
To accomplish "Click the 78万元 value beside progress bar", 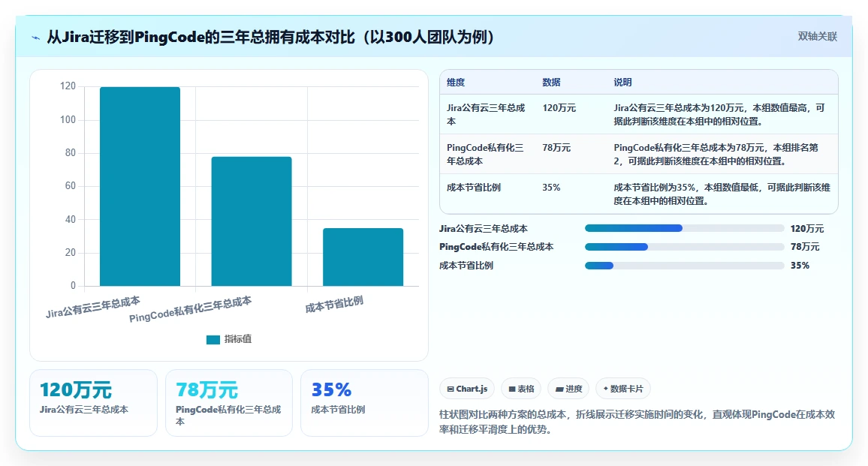I will [x=805, y=247].
